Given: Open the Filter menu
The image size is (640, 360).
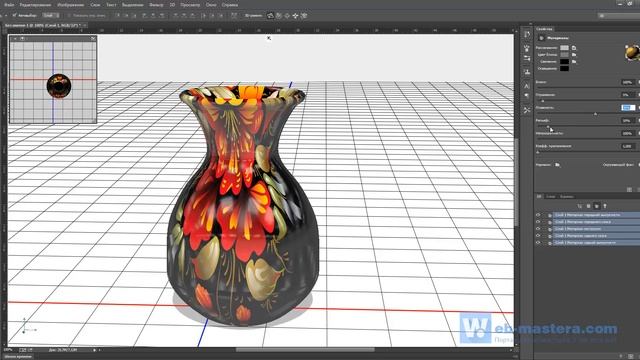Looking at the screenshot, I should (156, 5).
